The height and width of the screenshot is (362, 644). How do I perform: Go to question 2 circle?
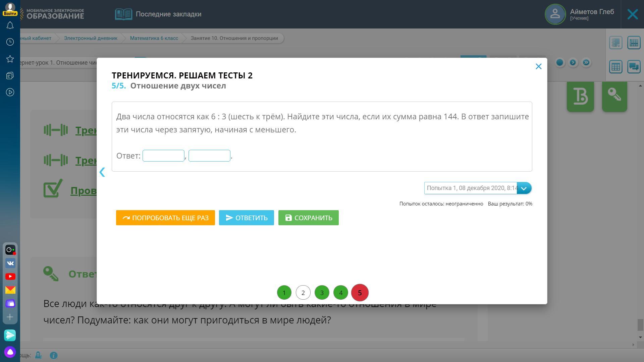[x=303, y=293]
